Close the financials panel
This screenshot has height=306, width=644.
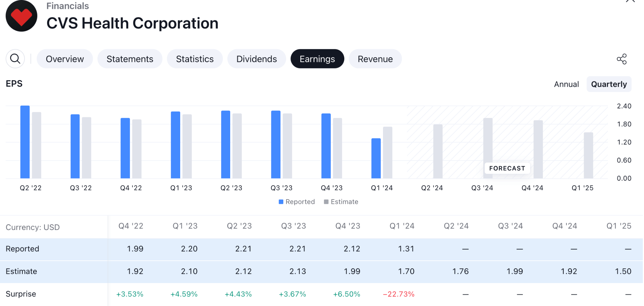pyautogui.click(x=630, y=1)
